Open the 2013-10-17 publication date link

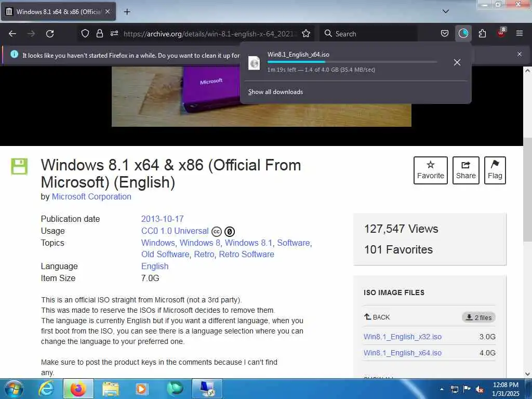point(162,219)
